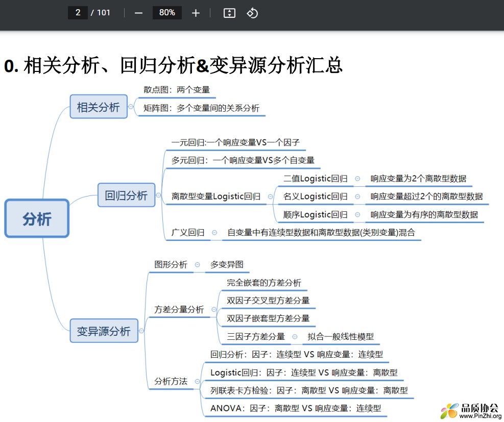504x422 pixels.
Task: Collapse the 二值Logistic回归 branch circle
Action: (357, 179)
